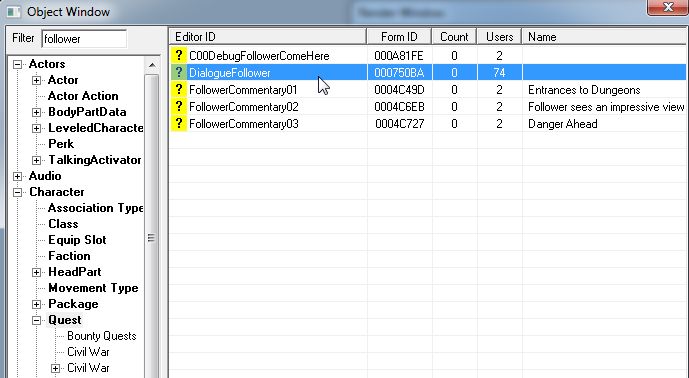Click the Users value 74
The width and height of the screenshot is (689, 378).
(x=499, y=73)
